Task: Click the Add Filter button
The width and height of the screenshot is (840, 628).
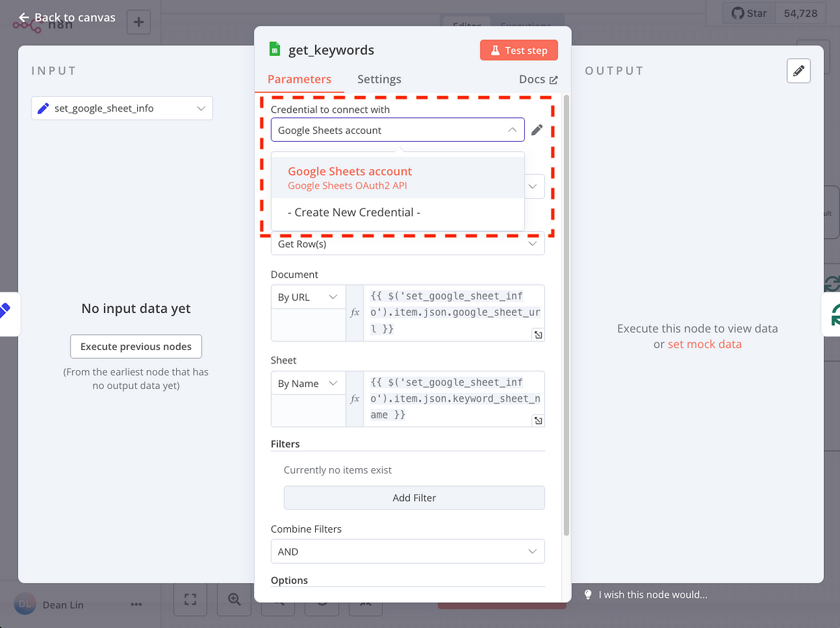Action: [414, 498]
